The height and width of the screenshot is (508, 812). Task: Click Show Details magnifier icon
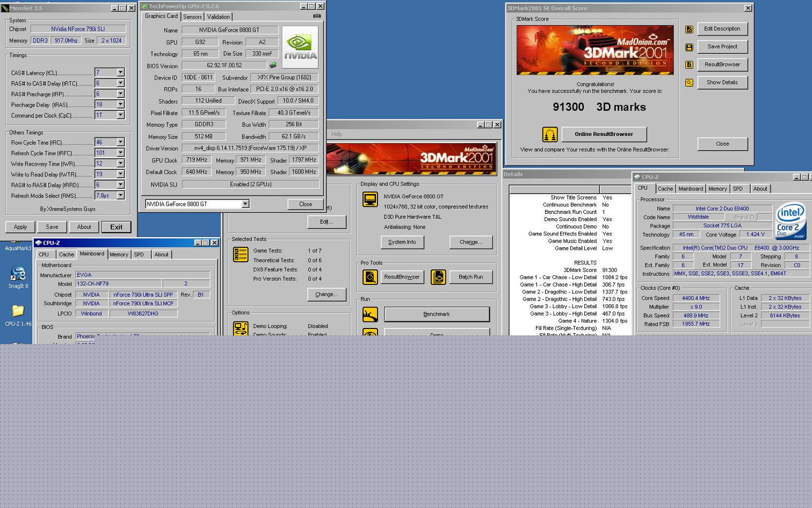pyautogui.click(x=689, y=83)
